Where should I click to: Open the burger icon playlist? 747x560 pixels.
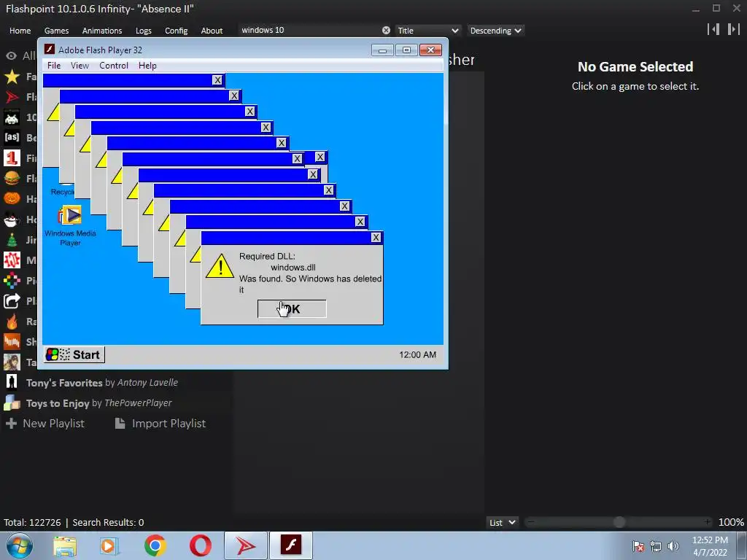12,179
